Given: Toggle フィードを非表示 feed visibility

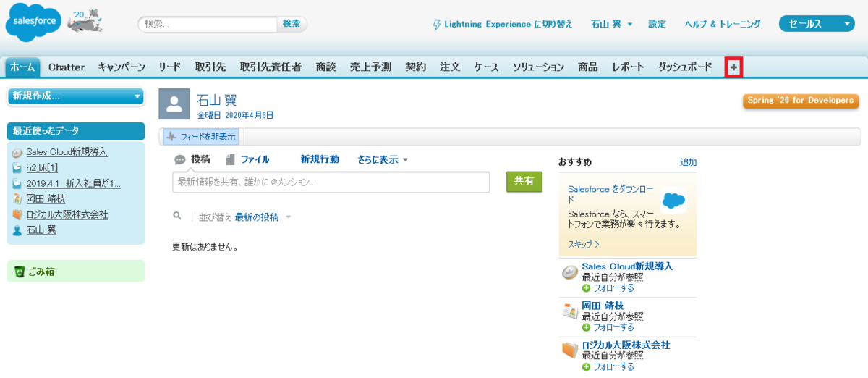Looking at the screenshot, I should point(200,137).
